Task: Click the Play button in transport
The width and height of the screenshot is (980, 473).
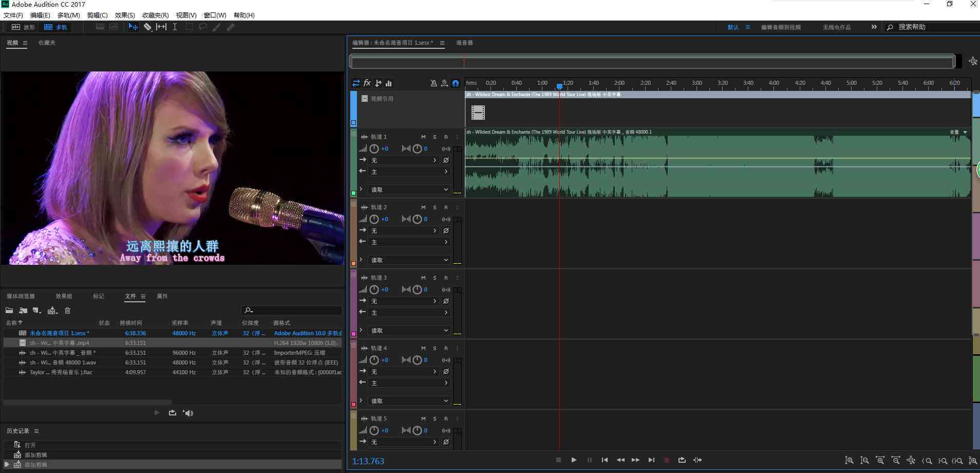Action: pyautogui.click(x=574, y=460)
